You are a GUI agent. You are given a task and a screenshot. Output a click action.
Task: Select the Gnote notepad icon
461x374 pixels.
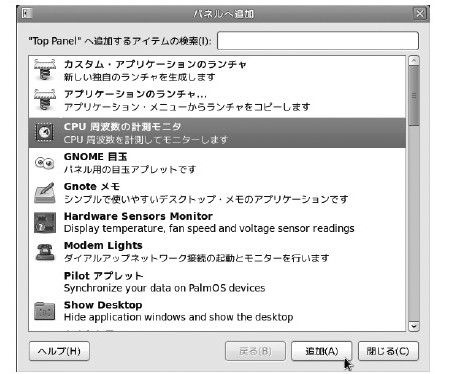click(x=45, y=193)
